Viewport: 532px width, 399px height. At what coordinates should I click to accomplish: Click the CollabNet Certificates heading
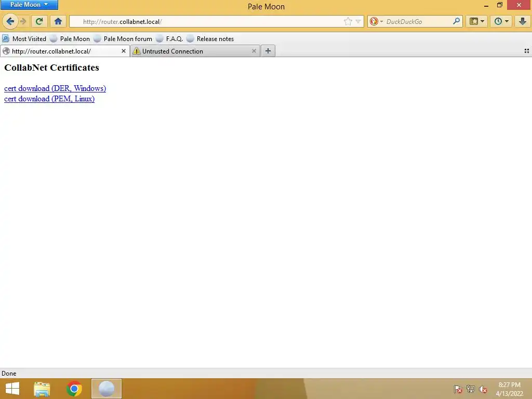pos(51,68)
